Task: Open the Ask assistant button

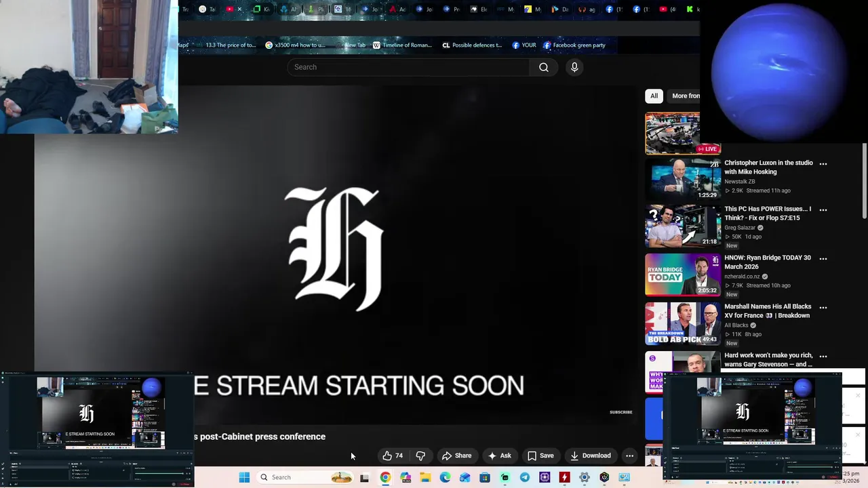Action: tap(499, 455)
